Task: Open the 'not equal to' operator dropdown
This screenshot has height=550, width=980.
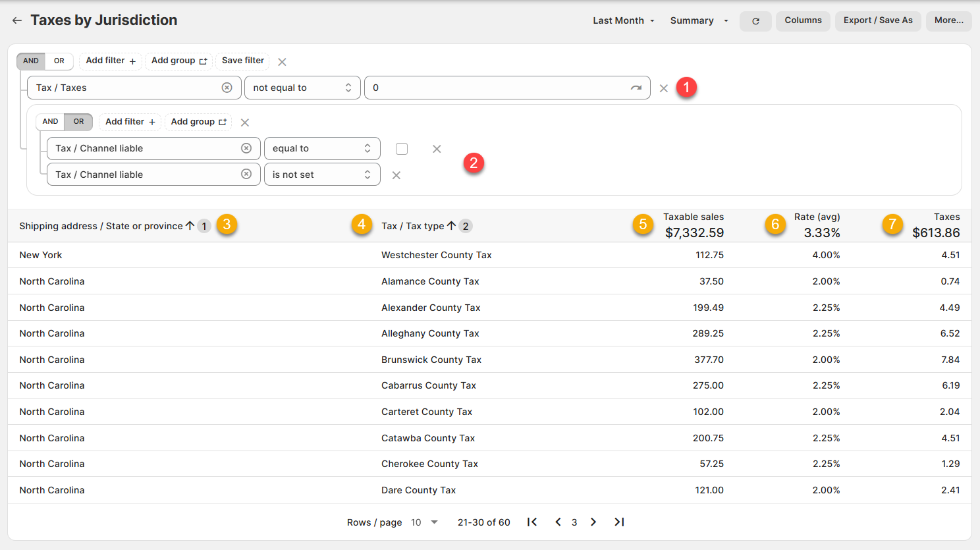Action: click(302, 88)
